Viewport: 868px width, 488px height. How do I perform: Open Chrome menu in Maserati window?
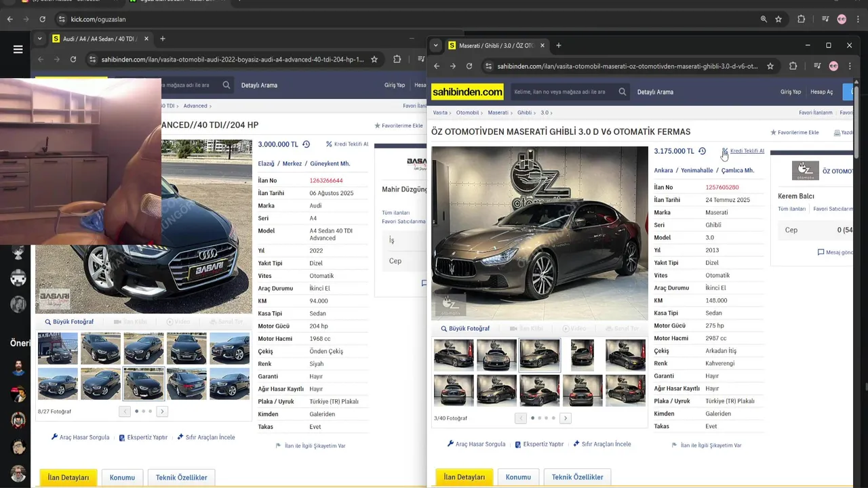click(850, 66)
